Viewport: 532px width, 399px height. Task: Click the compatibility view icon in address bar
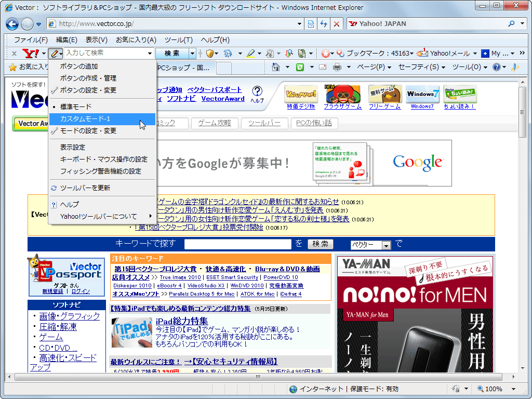[x=311, y=24]
